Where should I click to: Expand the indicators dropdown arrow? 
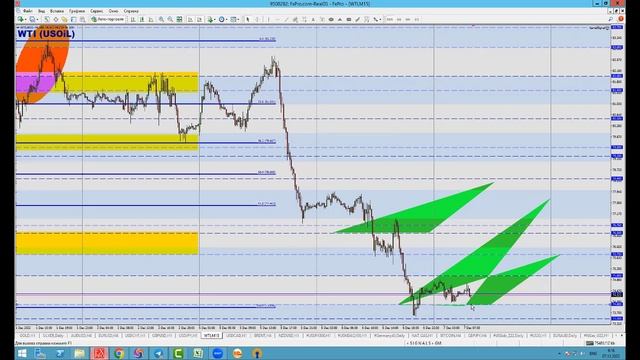pyautogui.click(x=215, y=19)
